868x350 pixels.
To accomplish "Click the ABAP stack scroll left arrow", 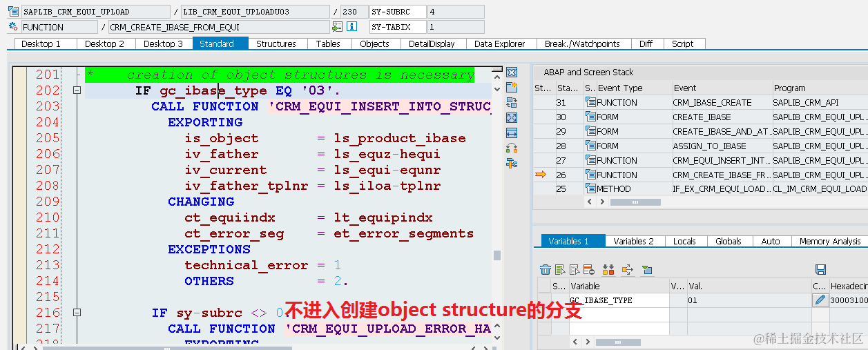I will [x=589, y=202].
